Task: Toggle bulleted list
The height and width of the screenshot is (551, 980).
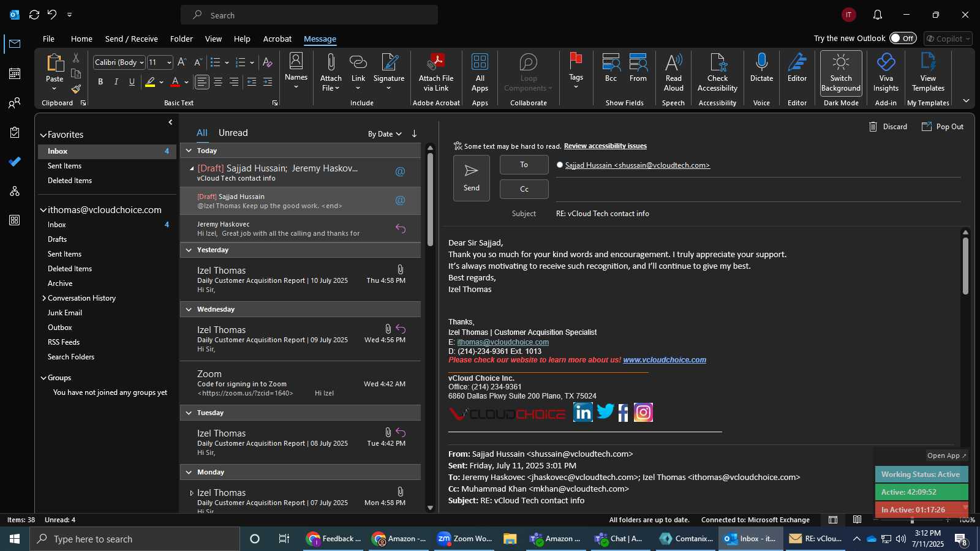Action: [x=215, y=62]
